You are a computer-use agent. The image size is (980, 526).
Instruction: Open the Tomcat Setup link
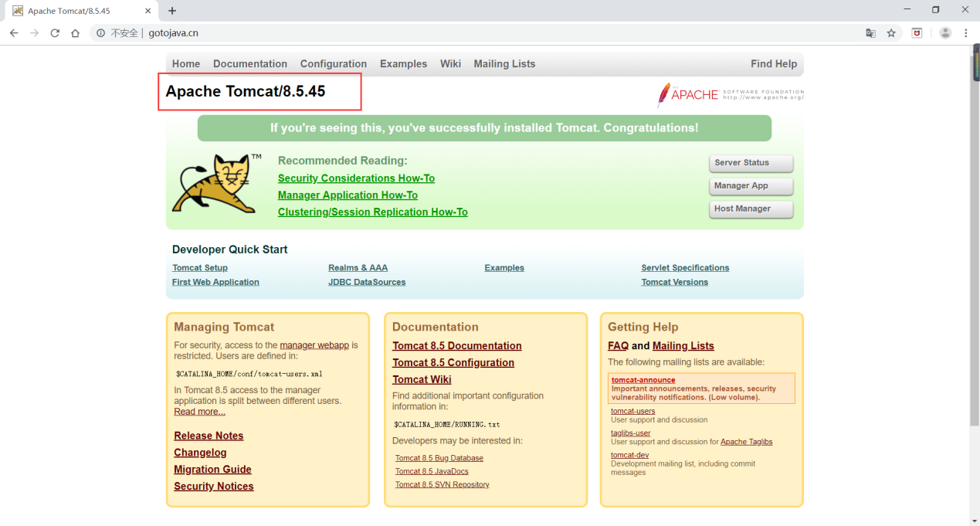200,268
